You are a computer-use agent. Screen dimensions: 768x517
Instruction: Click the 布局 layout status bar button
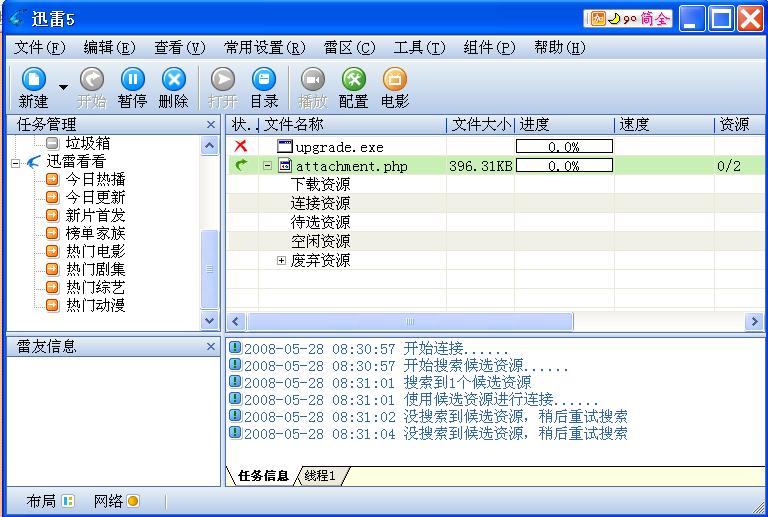[x=50, y=501]
